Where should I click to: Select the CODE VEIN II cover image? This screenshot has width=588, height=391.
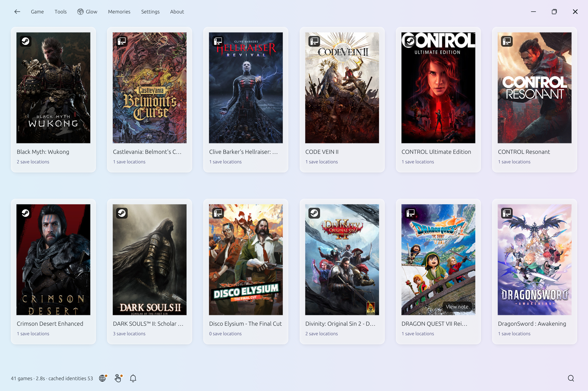342,88
